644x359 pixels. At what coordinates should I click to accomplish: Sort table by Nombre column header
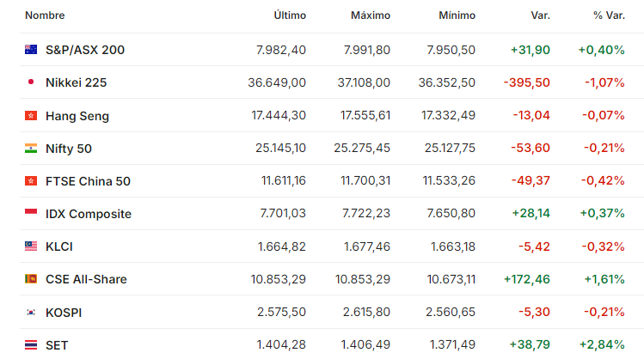[x=45, y=15]
